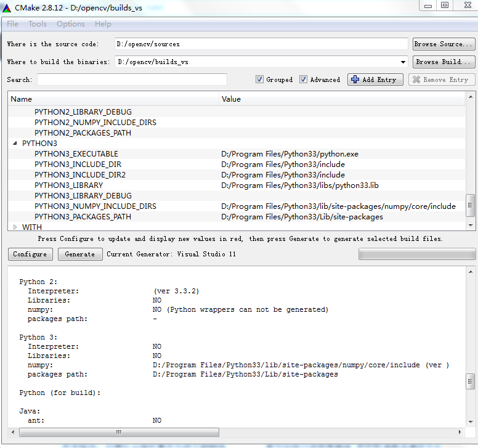Click the PYTHON3_INCLUDE_DIR value cell

pyautogui.click(x=283, y=164)
